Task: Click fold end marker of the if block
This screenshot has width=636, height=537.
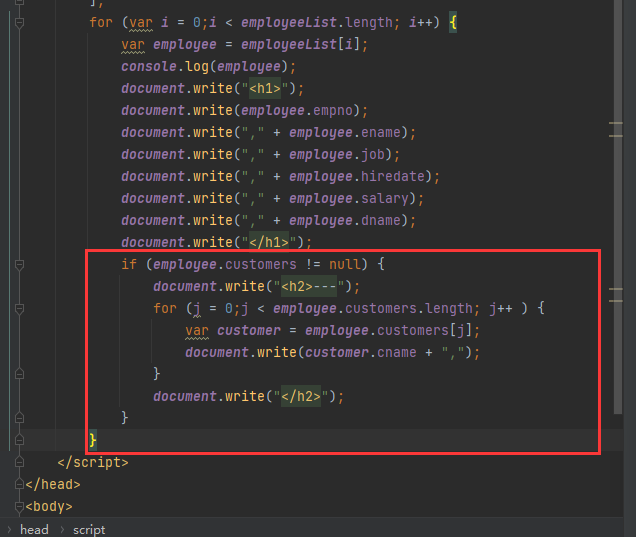Action: [x=19, y=419]
